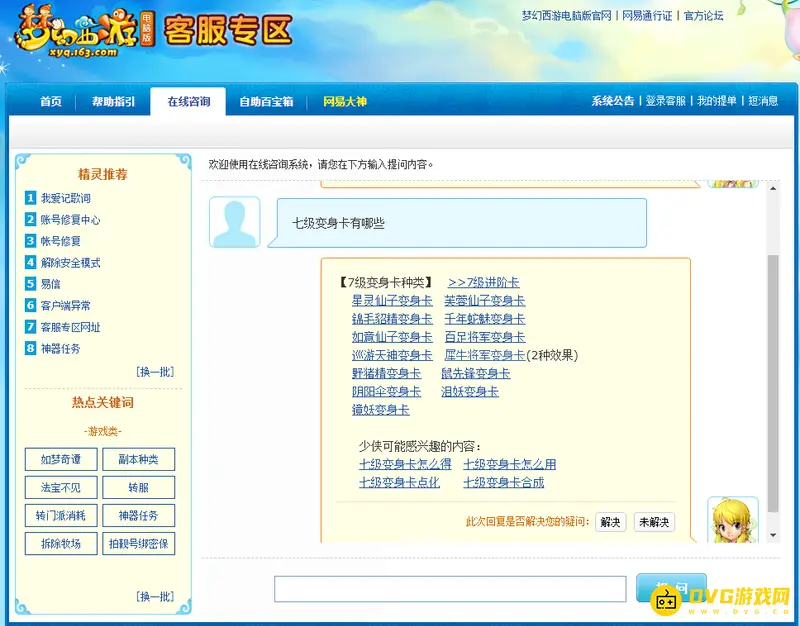Open the 我的提单 link
Image resolution: width=800 pixels, height=626 pixels.
click(717, 101)
